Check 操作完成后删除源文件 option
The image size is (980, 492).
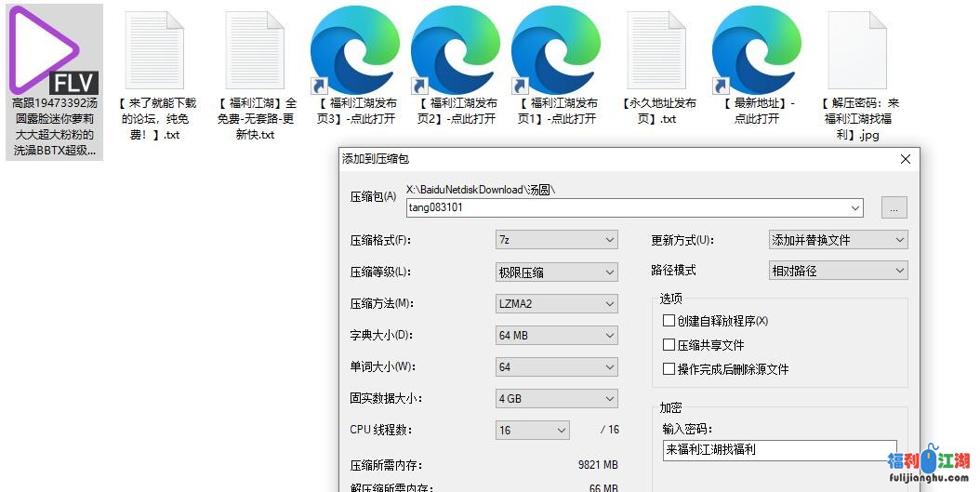[x=669, y=369]
